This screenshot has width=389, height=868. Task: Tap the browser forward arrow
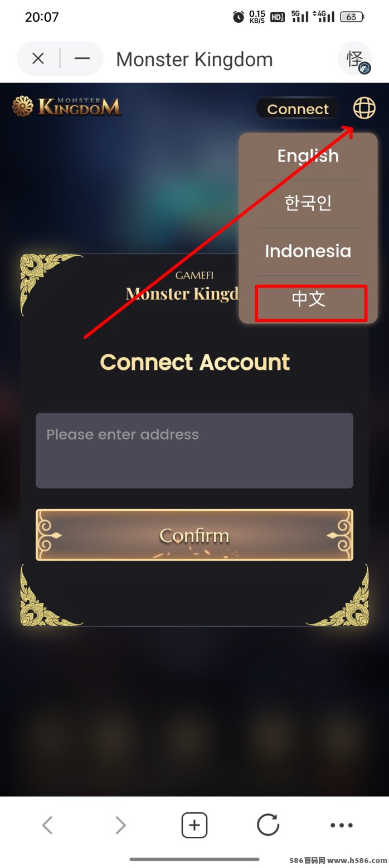coord(120,825)
